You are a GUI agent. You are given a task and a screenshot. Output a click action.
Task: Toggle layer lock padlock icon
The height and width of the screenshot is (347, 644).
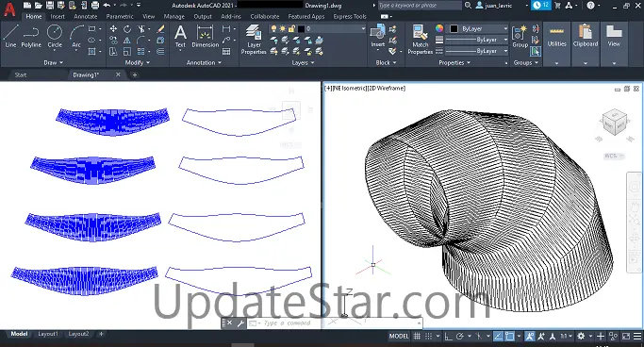291,28
